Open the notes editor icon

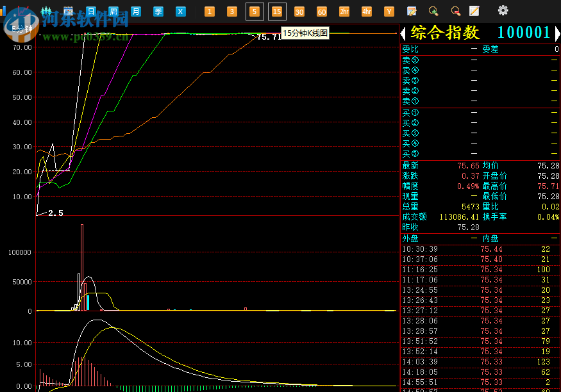[412, 11]
